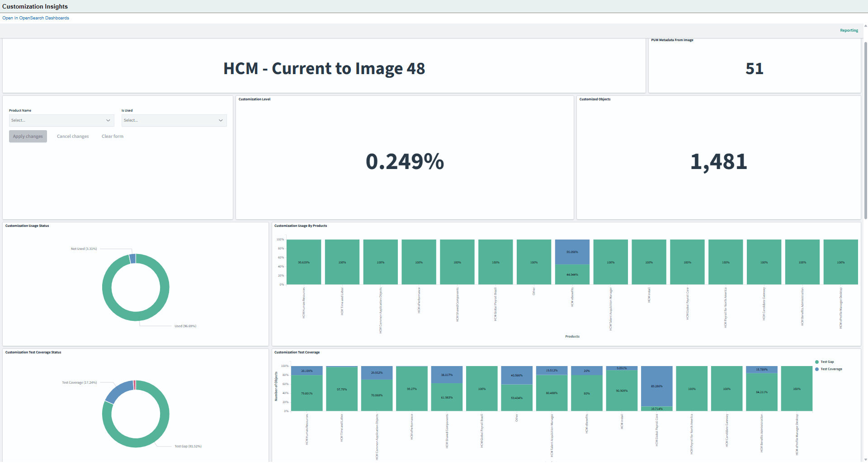This screenshot has height=470, width=868.
Task: Click the 1,481 Customized Objects metric
Action: 718,161
